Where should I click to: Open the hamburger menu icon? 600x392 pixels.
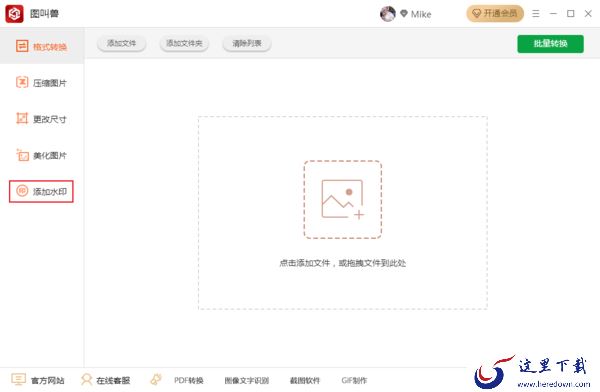(536, 14)
